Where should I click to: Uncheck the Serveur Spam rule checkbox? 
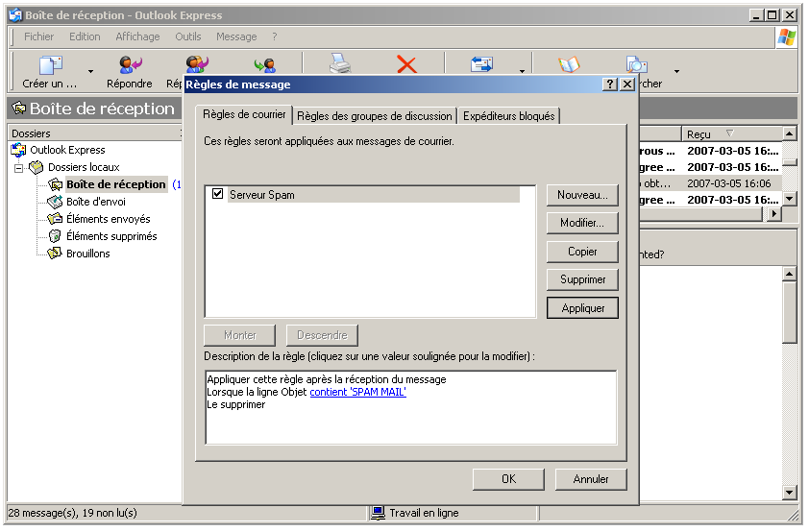[x=218, y=194]
